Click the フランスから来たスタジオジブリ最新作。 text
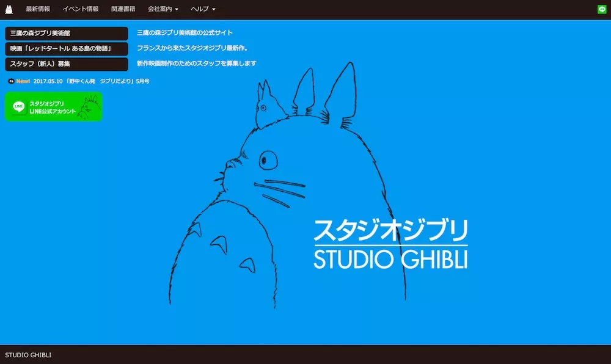This screenshot has height=364, width=611. click(192, 48)
